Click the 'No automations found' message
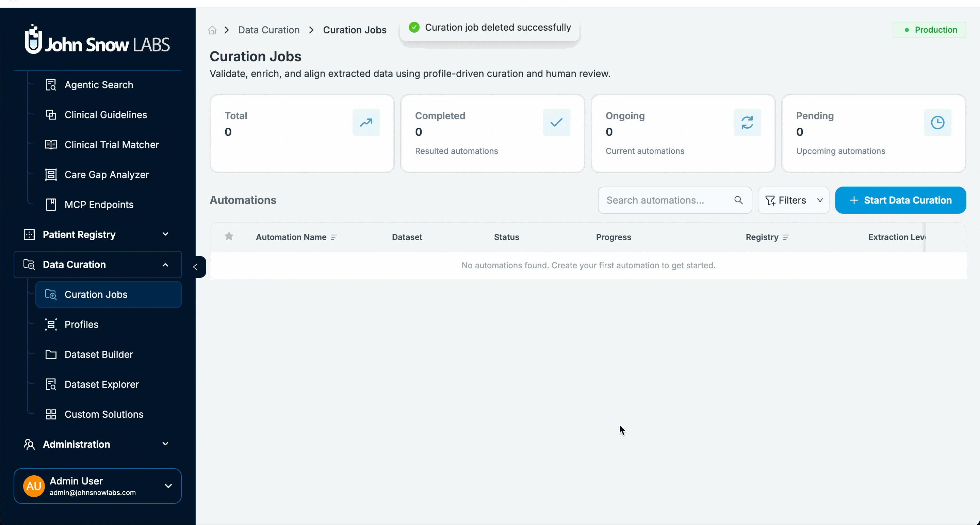Image resolution: width=980 pixels, height=525 pixels. [588, 265]
